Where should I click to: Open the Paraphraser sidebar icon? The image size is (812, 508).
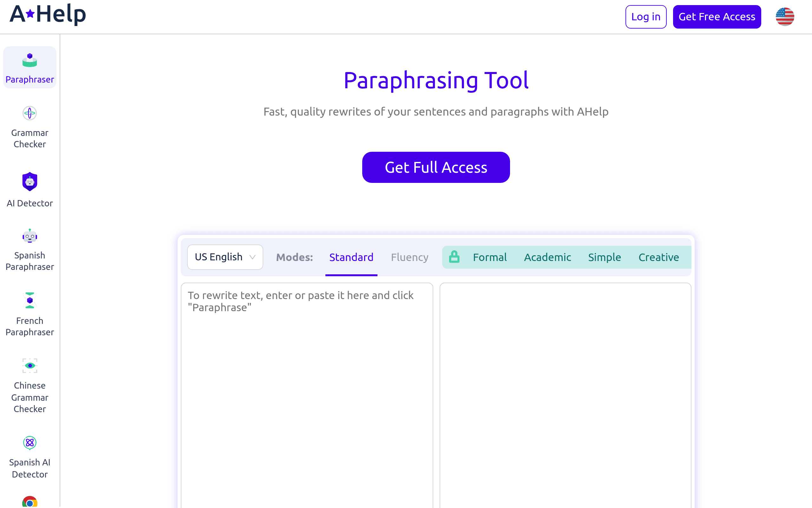(x=29, y=60)
